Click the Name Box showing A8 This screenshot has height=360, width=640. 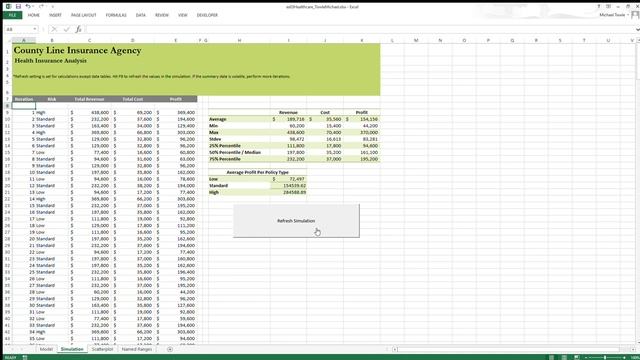(x=18, y=29)
